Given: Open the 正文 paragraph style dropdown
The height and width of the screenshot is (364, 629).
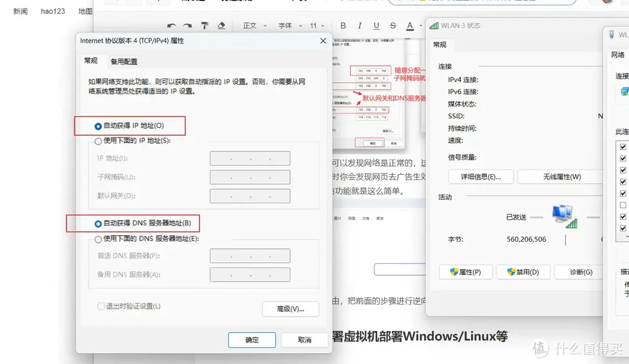Looking at the screenshot, I should 255,26.
